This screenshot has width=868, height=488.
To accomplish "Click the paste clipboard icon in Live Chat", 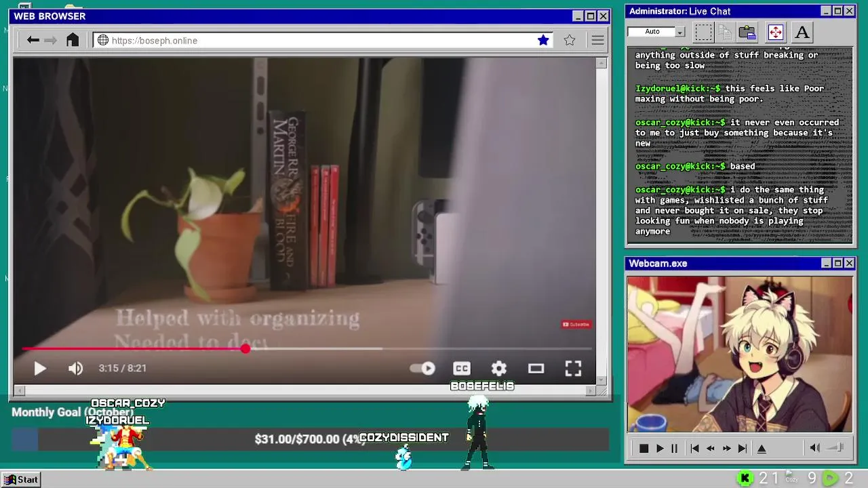I will [747, 32].
